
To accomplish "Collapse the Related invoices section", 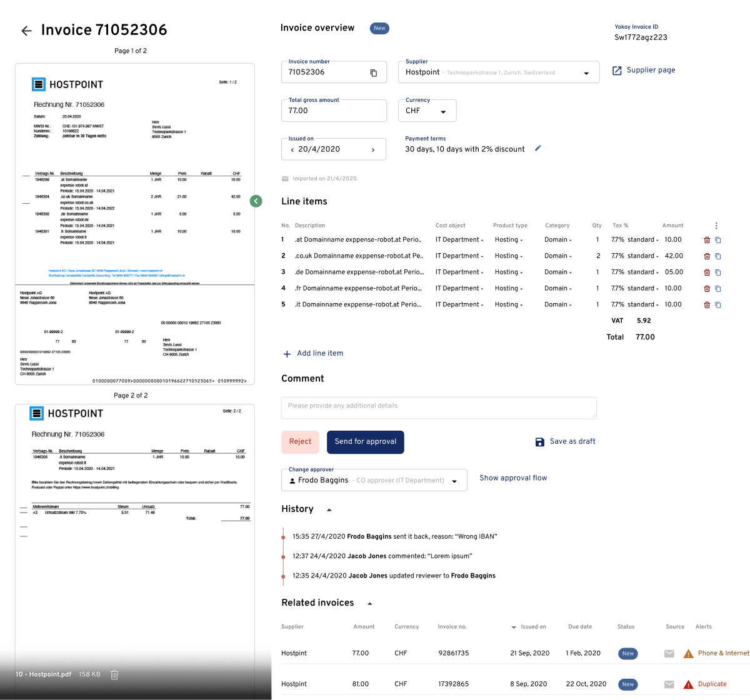I will (369, 604).
